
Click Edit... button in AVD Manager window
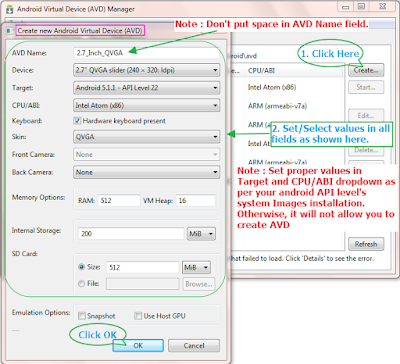(x=366, y=115)
